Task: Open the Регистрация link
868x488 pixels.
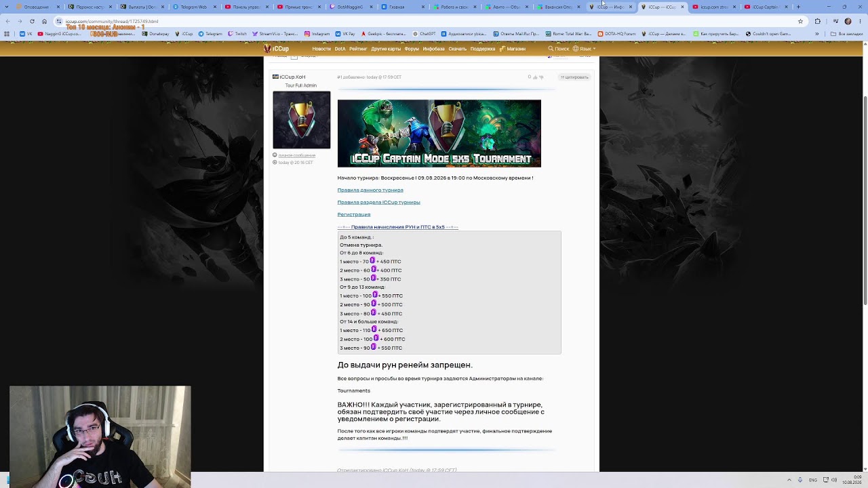Action: point(354,214)
